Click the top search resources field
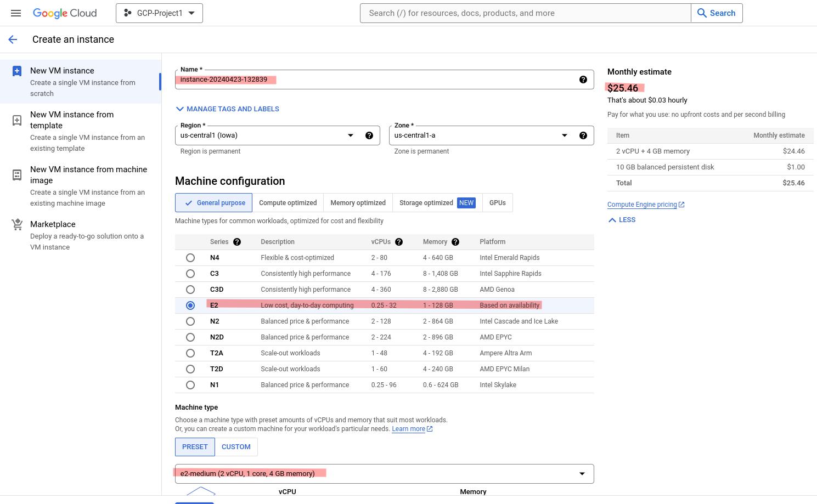Screen dimensions: 817x504 click(x=525, y=13)
